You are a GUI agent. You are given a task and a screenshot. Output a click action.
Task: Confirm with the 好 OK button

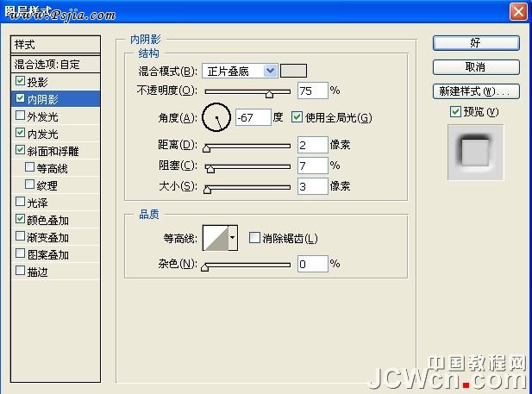click(476, 43)
